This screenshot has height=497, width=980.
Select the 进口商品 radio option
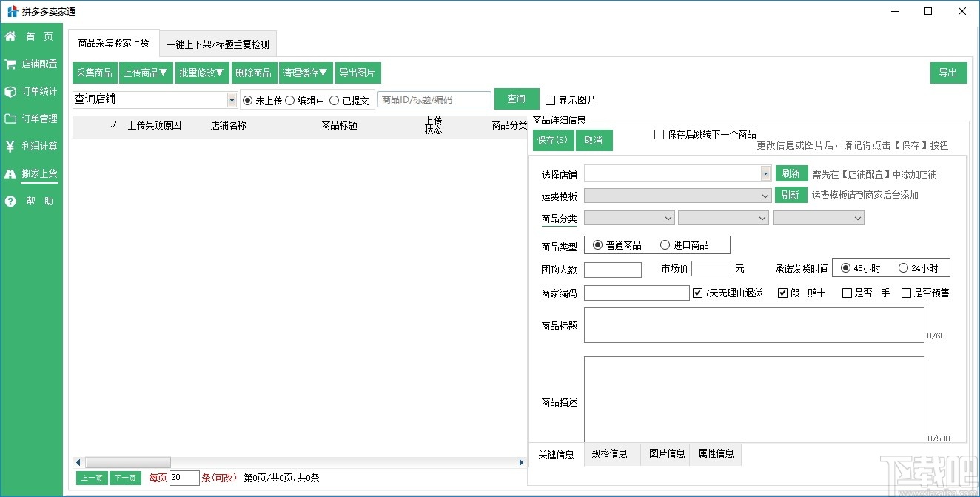pos(664,244)
